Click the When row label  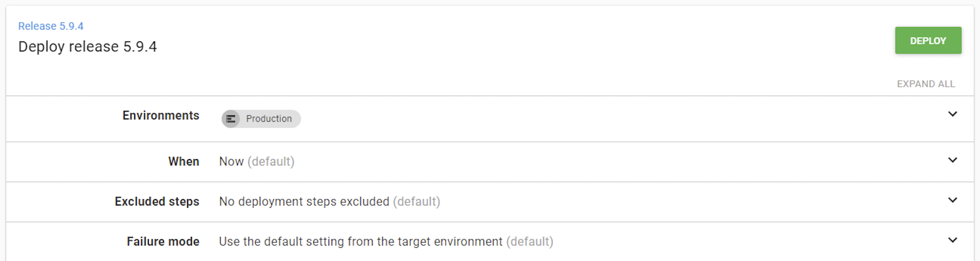(x=184, y=161)
